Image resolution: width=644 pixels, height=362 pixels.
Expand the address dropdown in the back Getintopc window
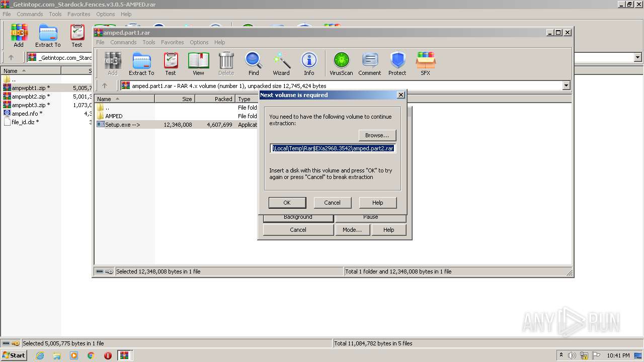tap(638, 57)
